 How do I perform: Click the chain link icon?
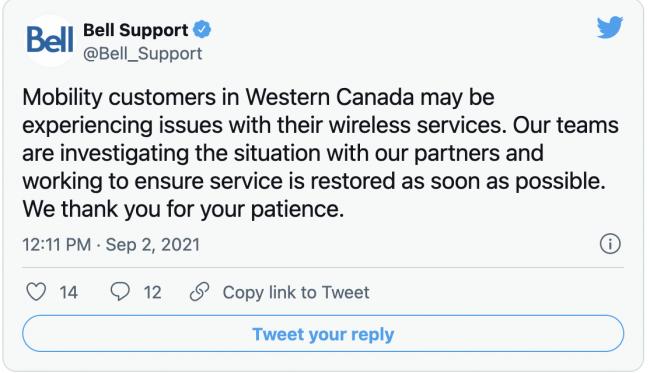tap(199, 292)
